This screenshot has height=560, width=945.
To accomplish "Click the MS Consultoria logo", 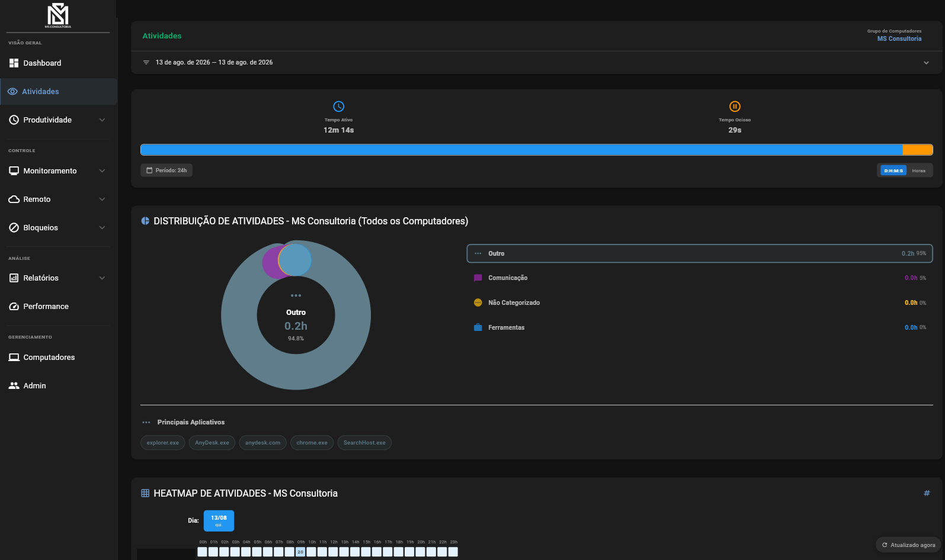I will 58,15.
